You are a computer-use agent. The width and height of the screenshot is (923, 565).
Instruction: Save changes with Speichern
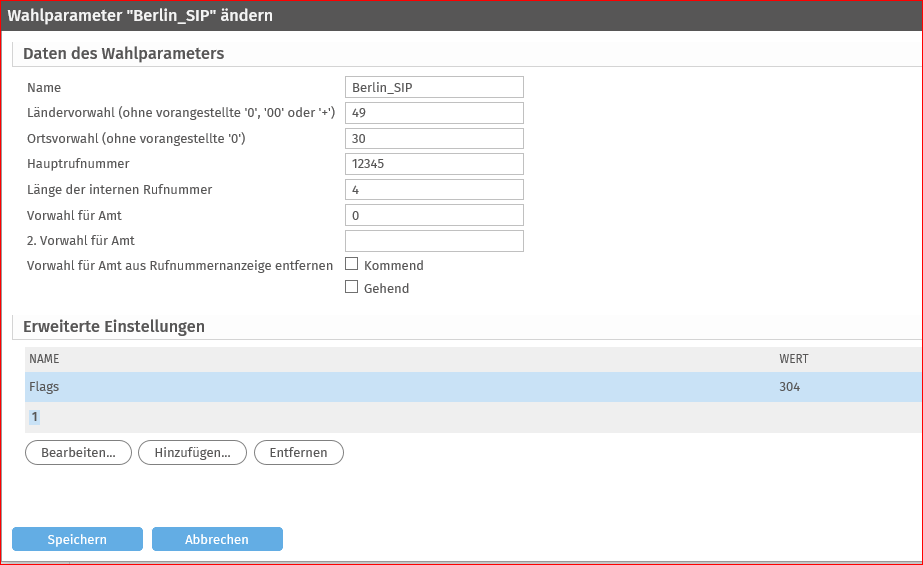click(77, 539)
